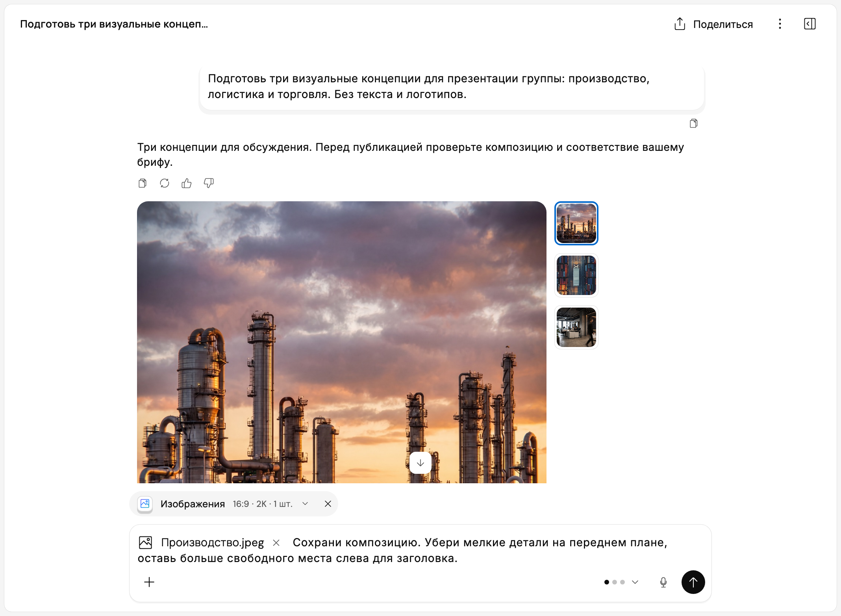Click into the prompt text field
This screenshot has height=616, width=841.
tap(420, 551)
